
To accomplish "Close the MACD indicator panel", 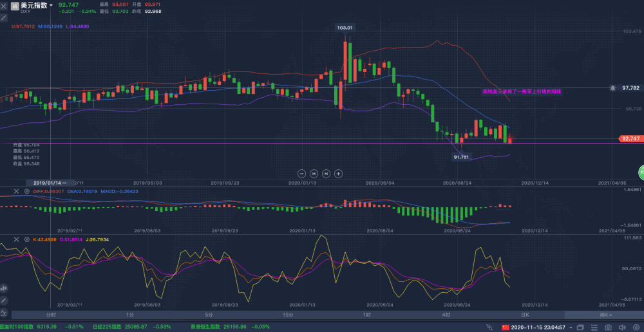I will click(x=17, y=191).
